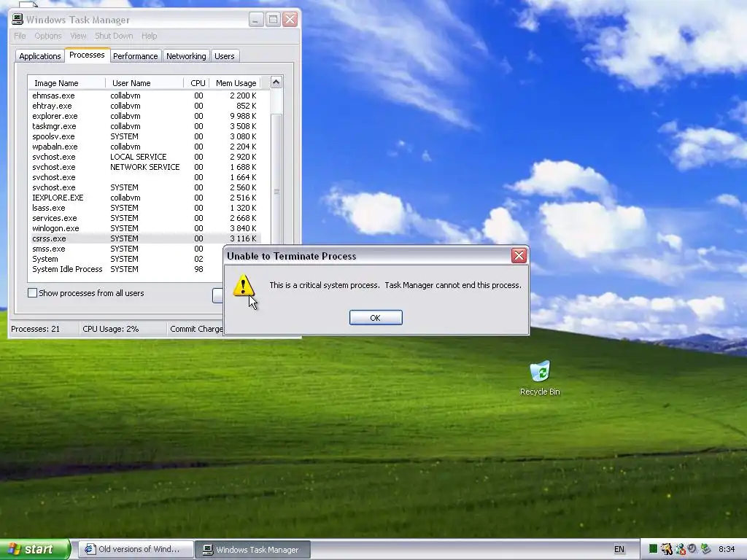Click the process list scroll-up arrow

[x=276, y=82]
